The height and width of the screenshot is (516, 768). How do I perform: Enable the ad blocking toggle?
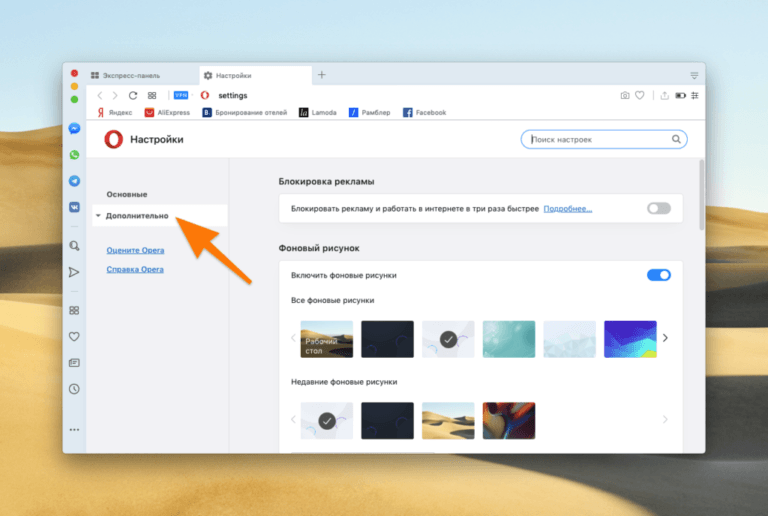(x=658, y=209)
